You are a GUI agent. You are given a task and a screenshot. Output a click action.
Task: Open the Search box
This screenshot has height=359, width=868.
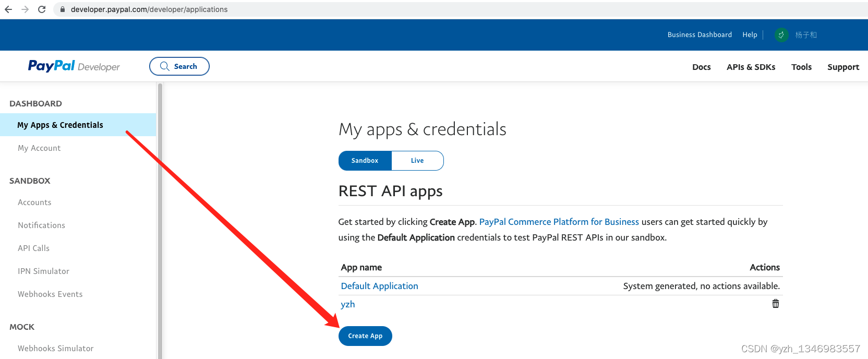[179, 66]
